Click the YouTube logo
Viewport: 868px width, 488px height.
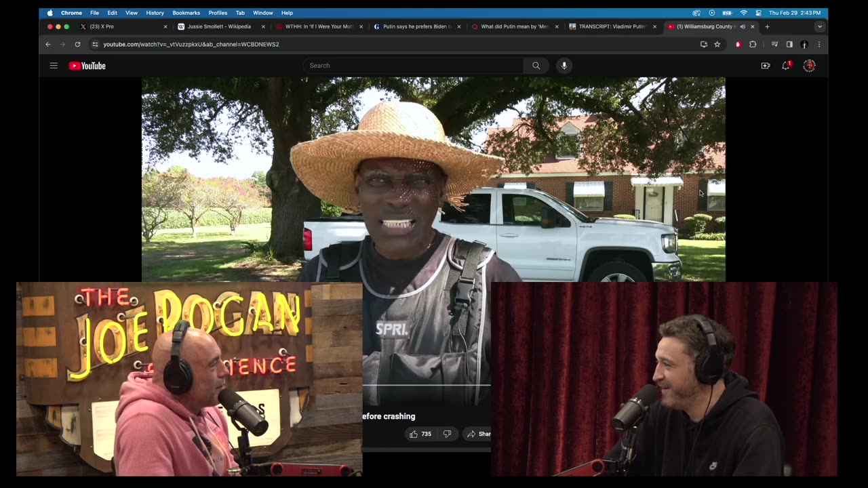pyautogui.click(x=87, y=66)
